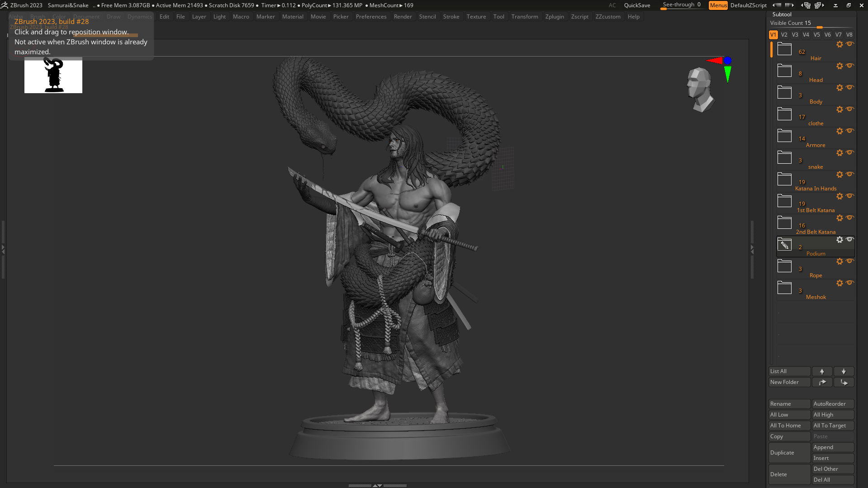This screenshot has height=488, width=868.
Task: Open the Render menu
Action: (403, 16)
